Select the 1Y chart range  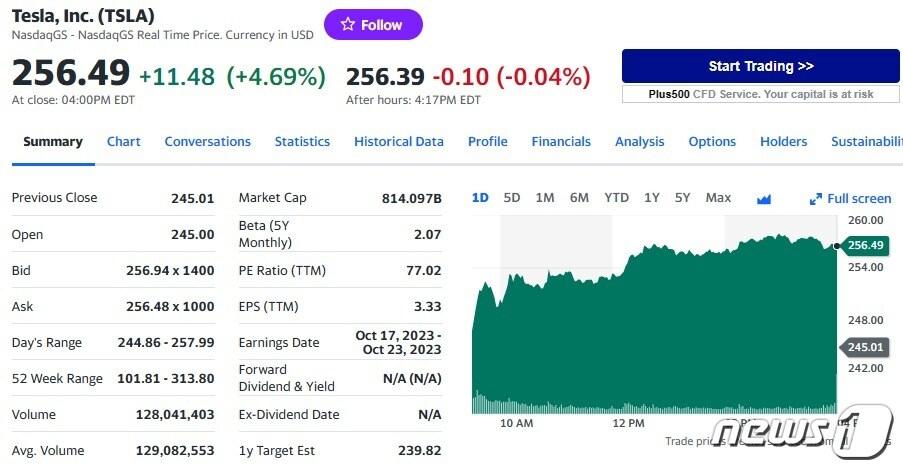(652, 198)
